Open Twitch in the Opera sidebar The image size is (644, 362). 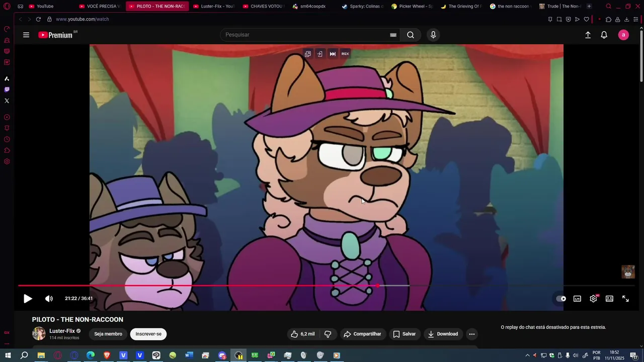7,89
